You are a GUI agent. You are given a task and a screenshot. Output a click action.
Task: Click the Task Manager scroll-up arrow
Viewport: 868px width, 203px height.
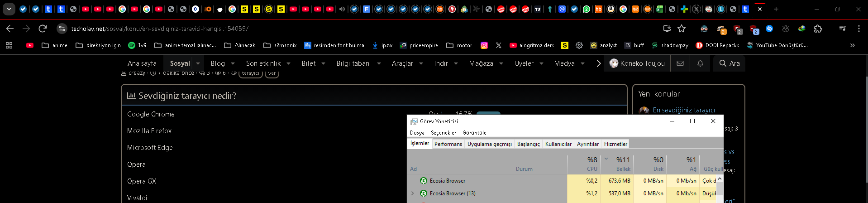pyautogui.click(x=720, y=179)
